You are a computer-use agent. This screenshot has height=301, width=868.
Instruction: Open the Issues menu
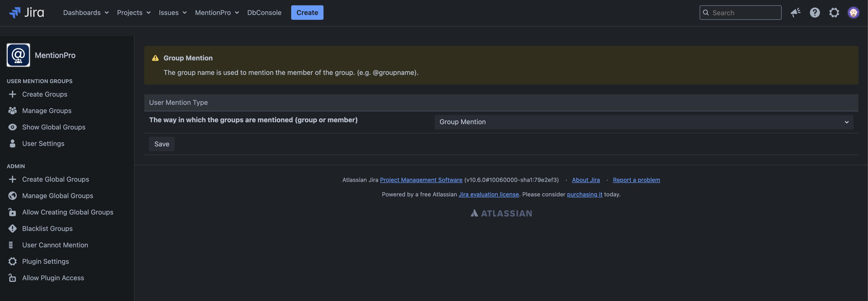point(172,12)
